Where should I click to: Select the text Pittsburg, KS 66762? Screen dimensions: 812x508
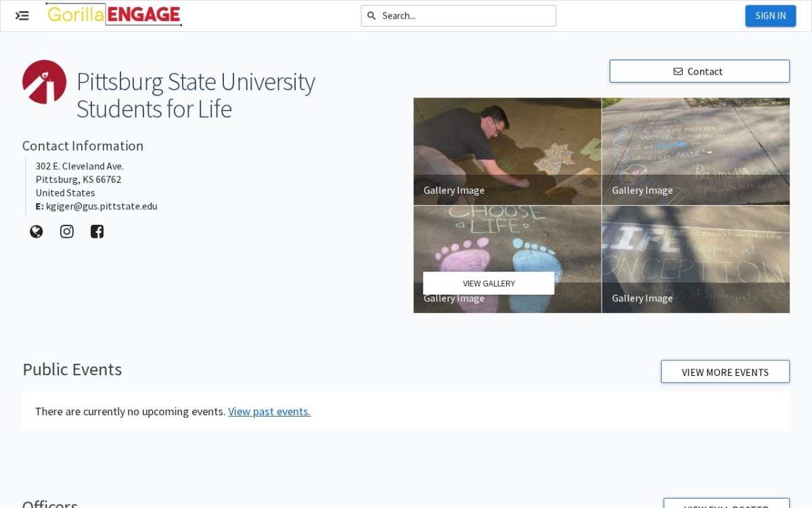[78, 179]
